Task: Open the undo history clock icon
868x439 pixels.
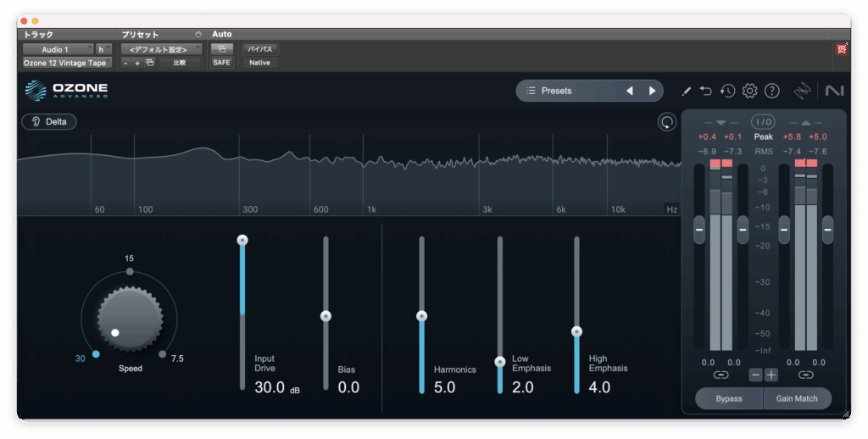Action: click(727, 91)
